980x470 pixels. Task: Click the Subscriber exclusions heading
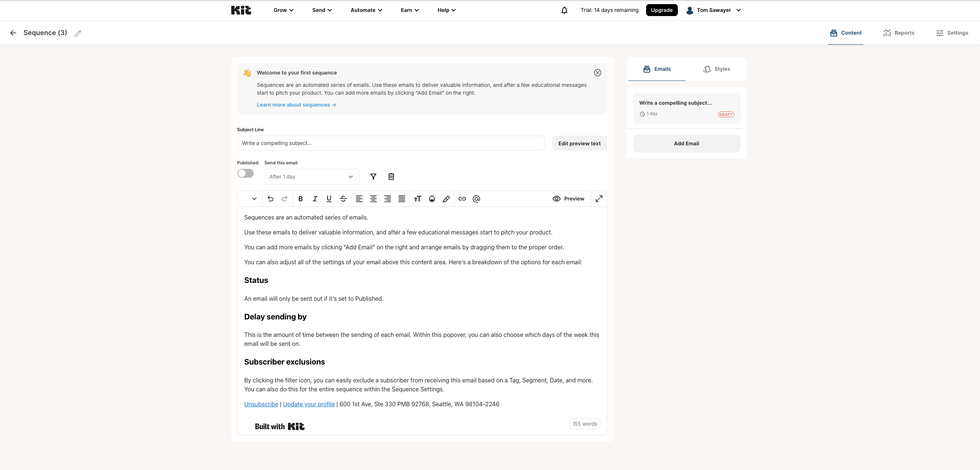[285, 362]
